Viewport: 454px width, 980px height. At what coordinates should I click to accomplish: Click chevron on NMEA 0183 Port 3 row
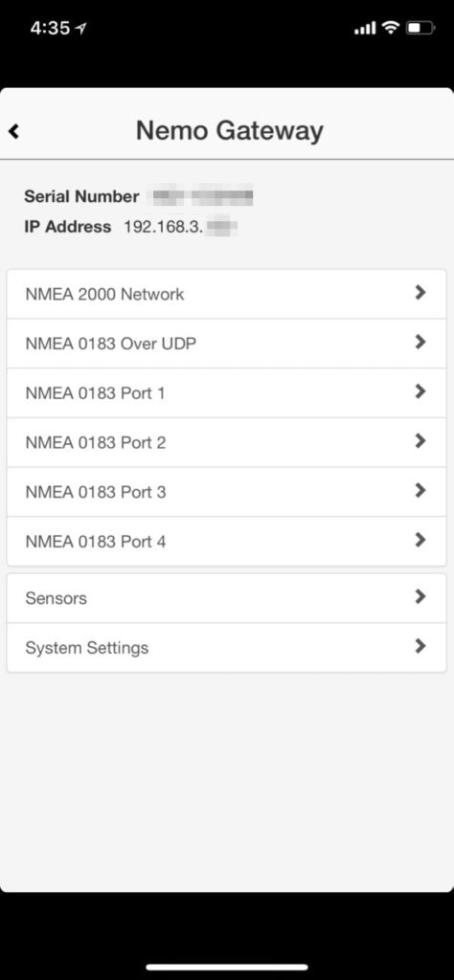click(420, 491)
